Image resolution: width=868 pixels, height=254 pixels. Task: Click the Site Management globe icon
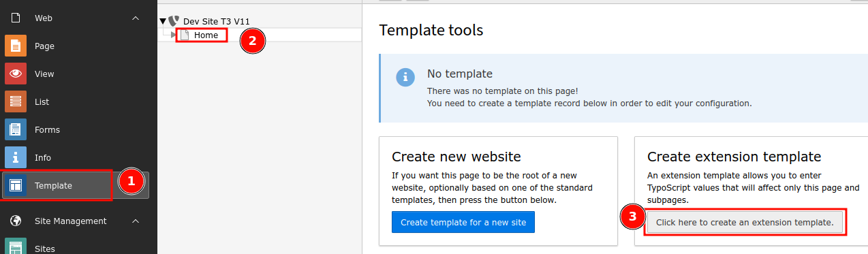16,221
